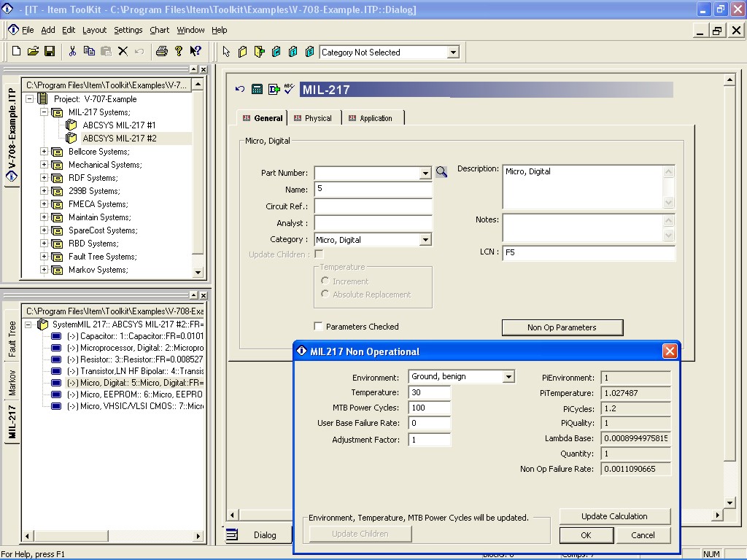Click the Save floppy disk icon
This screenshot has width=747, height=560.
[x=50, y=52]
